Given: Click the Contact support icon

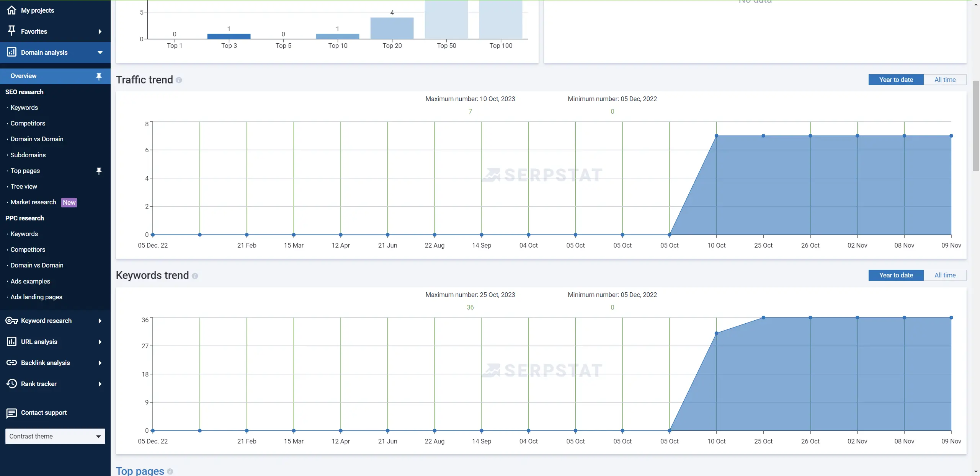Looking at the screenshot, I should 11,413.
